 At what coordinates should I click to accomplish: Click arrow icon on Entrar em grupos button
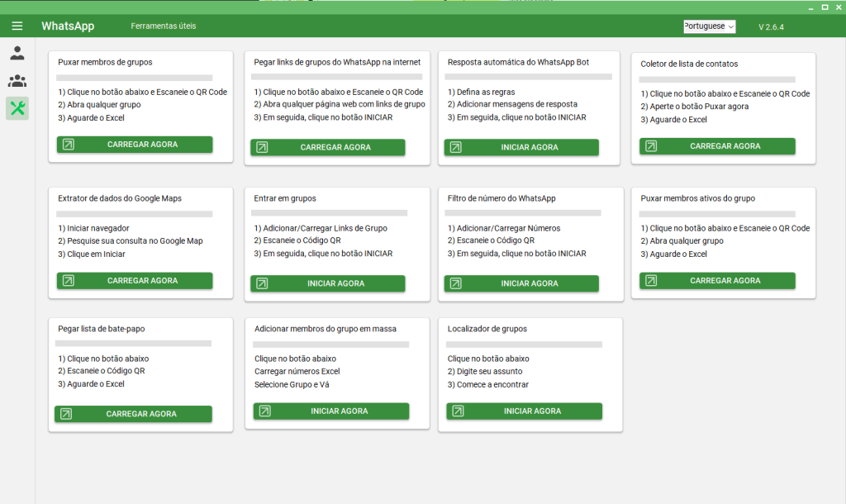tap(262, 283)
